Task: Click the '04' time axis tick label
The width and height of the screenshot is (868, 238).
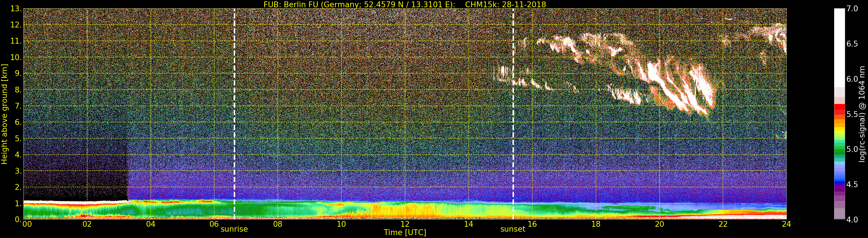Action: 151,224
